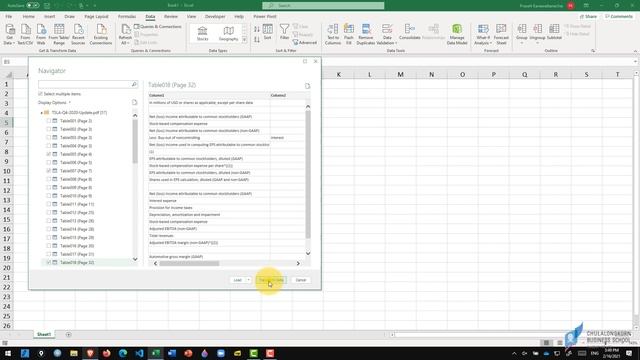Open the File menu
This screenshot has width=640, height=360.
[x=9, y=16]
